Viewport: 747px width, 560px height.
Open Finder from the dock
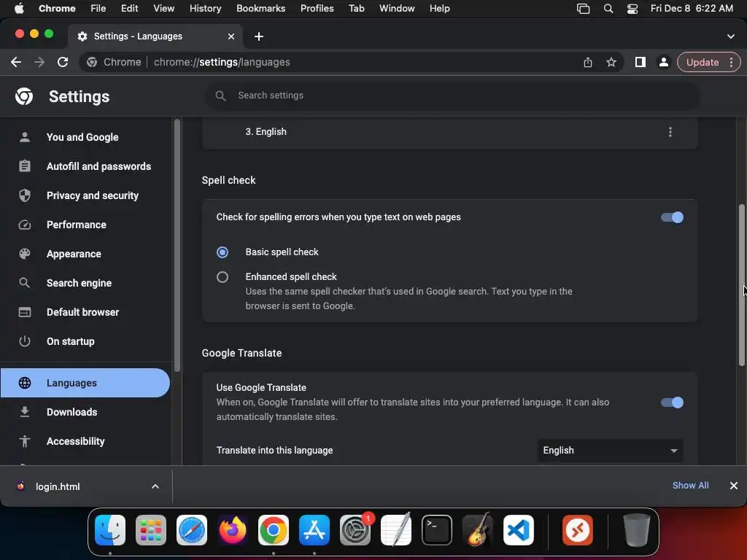click(110, 530)
